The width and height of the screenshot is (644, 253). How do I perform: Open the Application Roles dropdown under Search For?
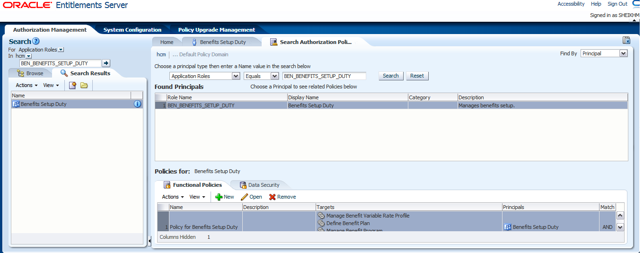coord(61,50)
